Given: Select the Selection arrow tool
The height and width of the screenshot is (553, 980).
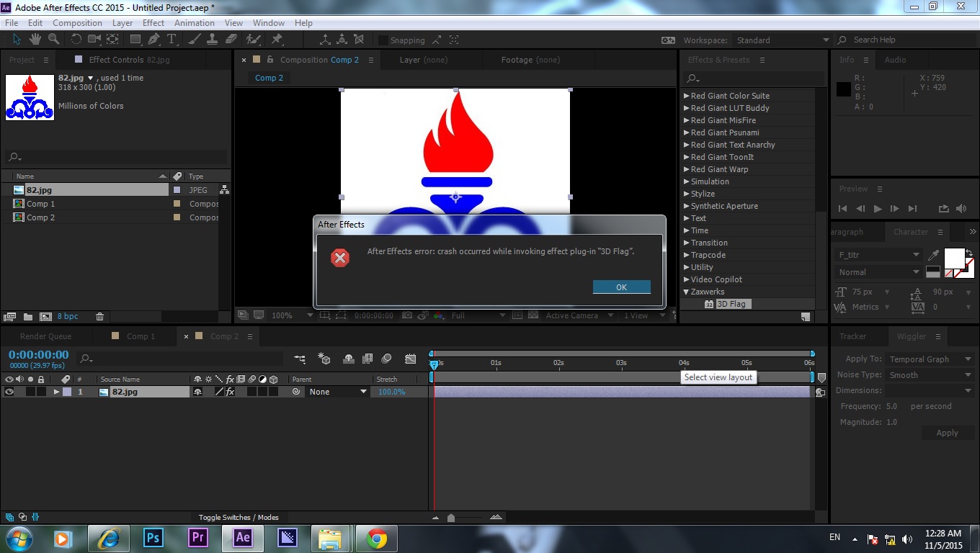Looking at the screenshot, I should point(17,40).
